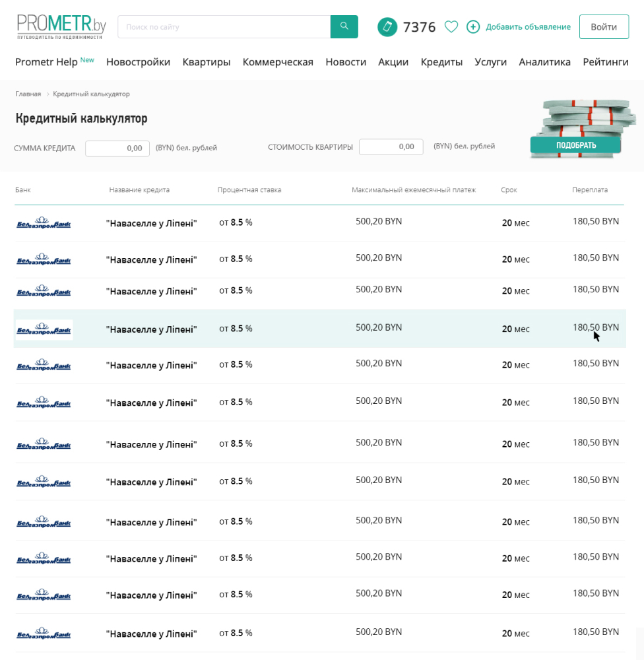Go to the Кредиты section

(441, 62)
